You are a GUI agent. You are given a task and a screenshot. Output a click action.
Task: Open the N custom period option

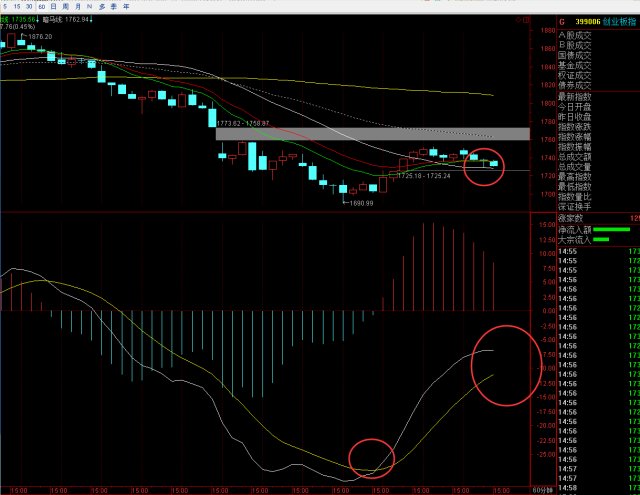(87, 5)
